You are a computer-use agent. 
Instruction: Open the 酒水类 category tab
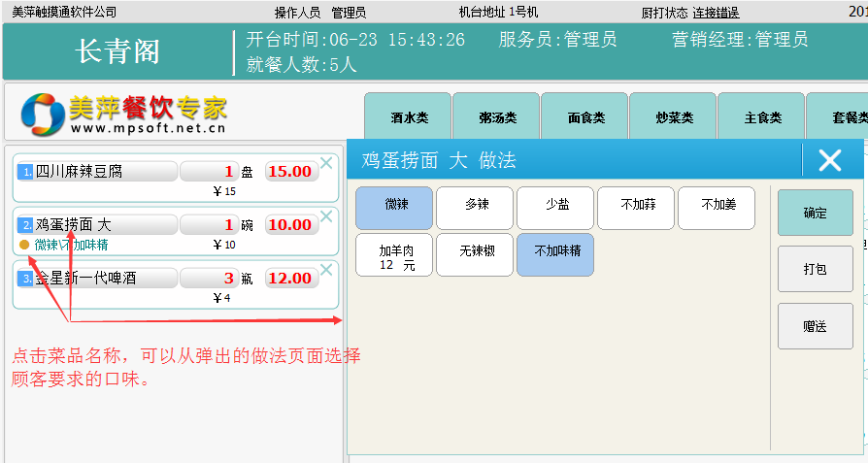pos(408,118)
